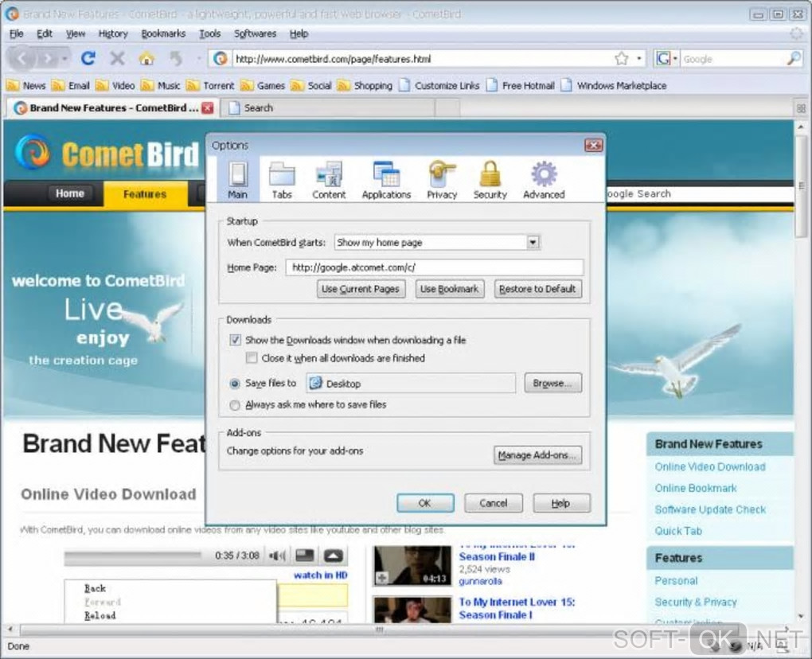812x659 pixels.
Task: Open the address bar history dropdown arrow
Action: [x=639, y=58]
